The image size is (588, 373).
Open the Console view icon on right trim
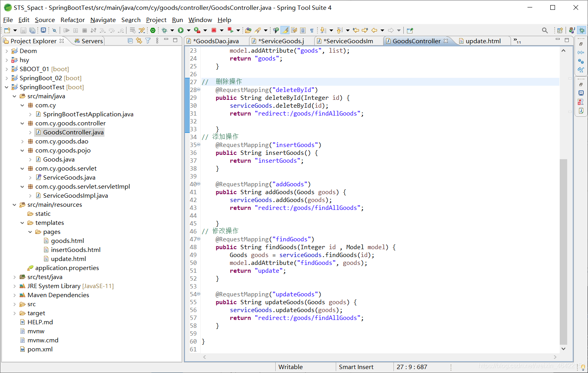tap(581, 93)
